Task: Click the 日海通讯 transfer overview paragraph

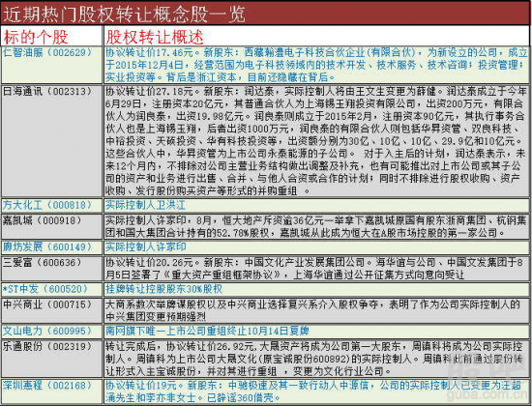Action: click(x=315, y=141)
